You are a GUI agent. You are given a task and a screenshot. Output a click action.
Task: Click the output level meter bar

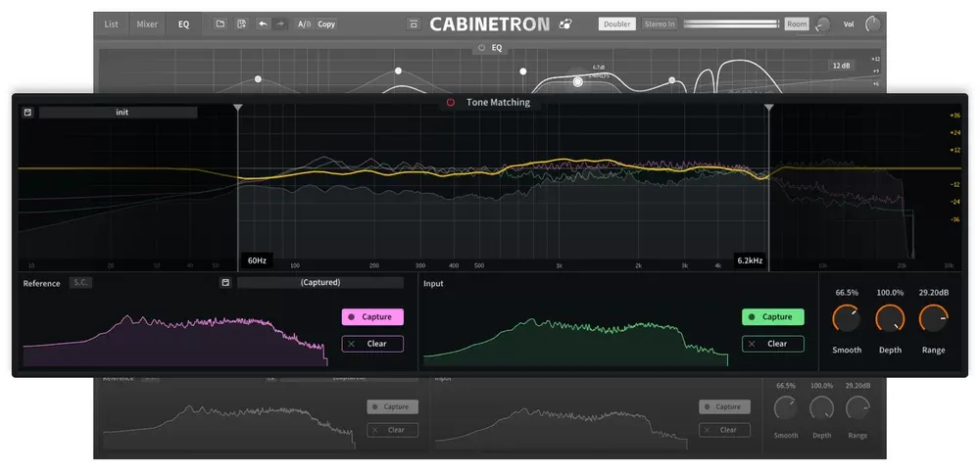[731, 24]
